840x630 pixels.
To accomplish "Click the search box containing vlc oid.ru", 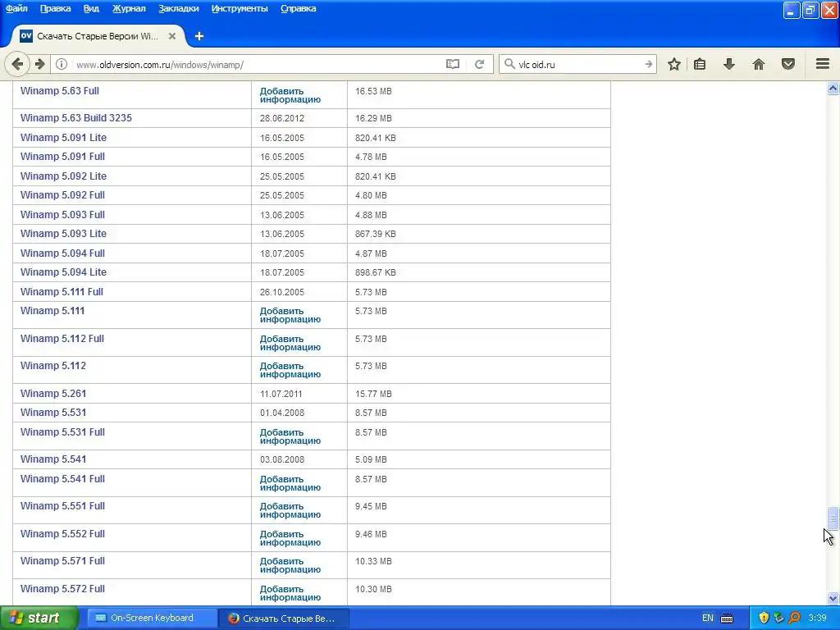I will (578, 65).
